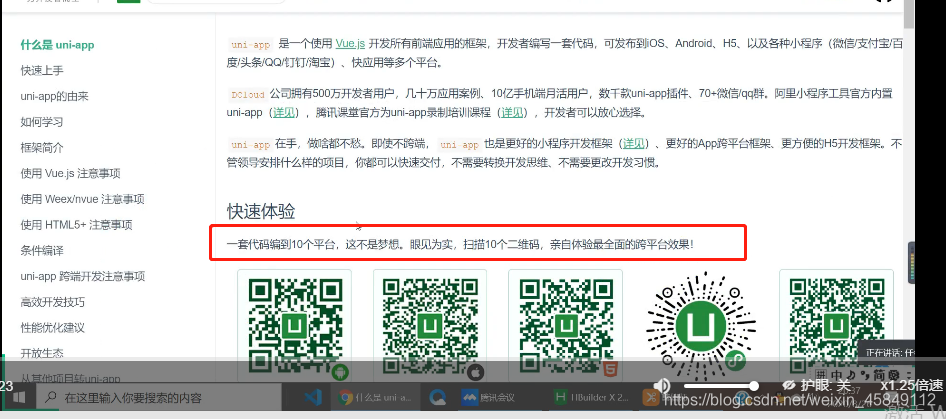This screenshot has height=419, width=946.
Task: Open 使用 Vue.js 注意事项
Action: coord(71,174)
